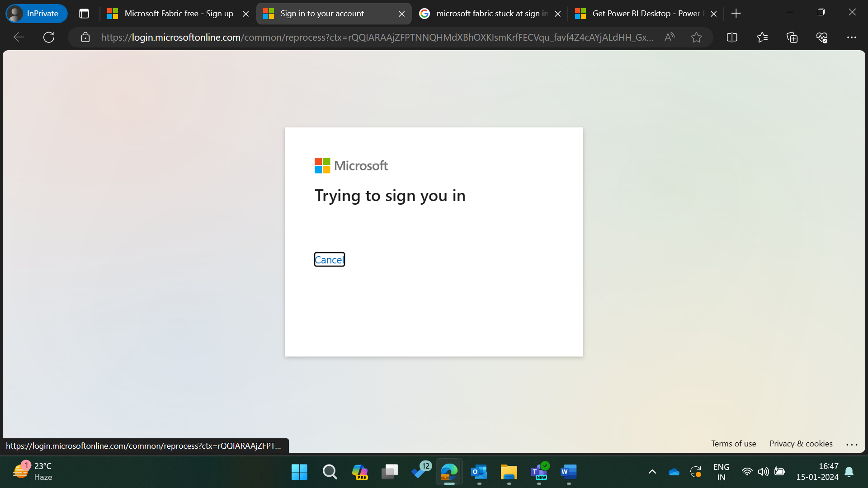Open split screen view
The image size is (868, 488).
[x=732, y=38]
